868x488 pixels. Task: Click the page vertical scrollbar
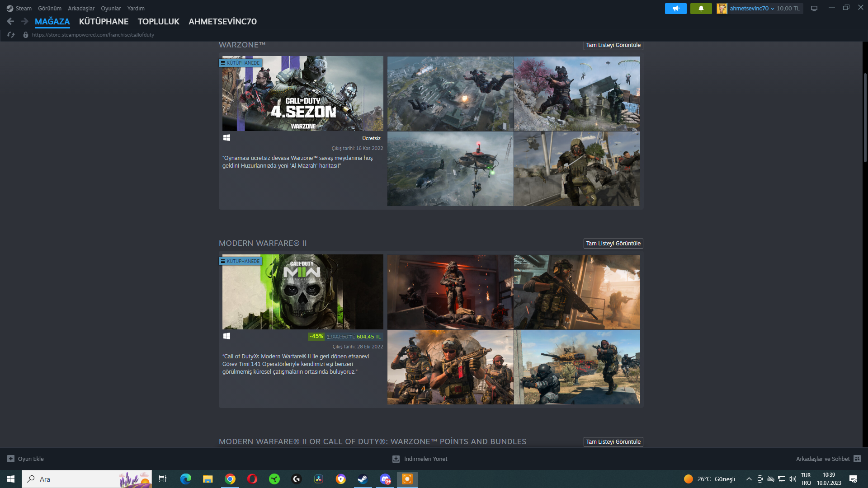click(x=865, y=117)
